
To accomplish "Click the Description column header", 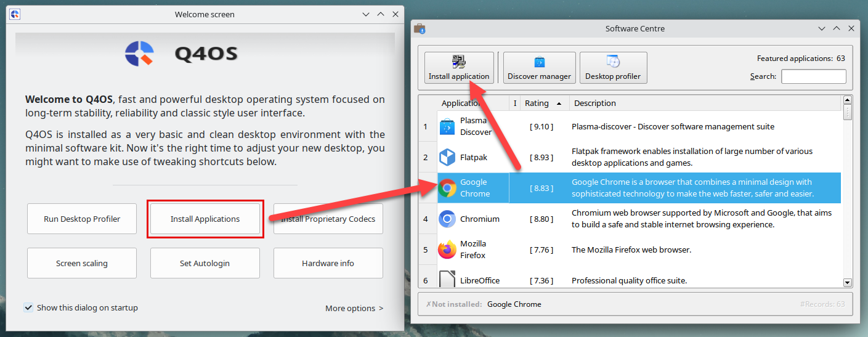I will (x=705, y=103).
